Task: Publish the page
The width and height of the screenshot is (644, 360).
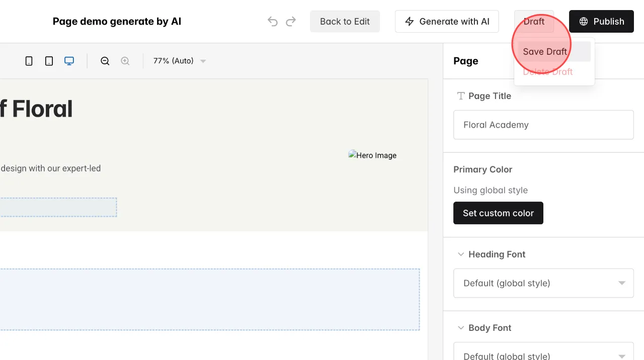Action: click(601, 21)
